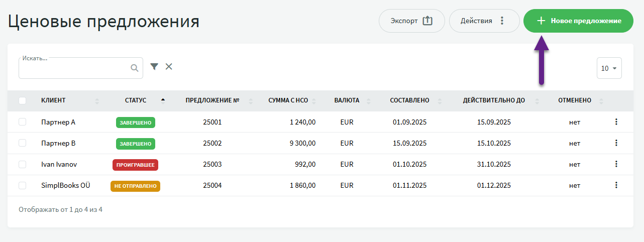Select the Ivan Ivanov row checkbox

click(22, 164)
